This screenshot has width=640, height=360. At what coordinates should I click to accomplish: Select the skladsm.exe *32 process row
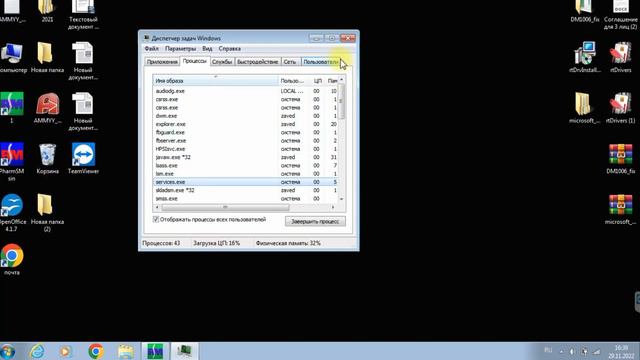(x=246, y=190)
